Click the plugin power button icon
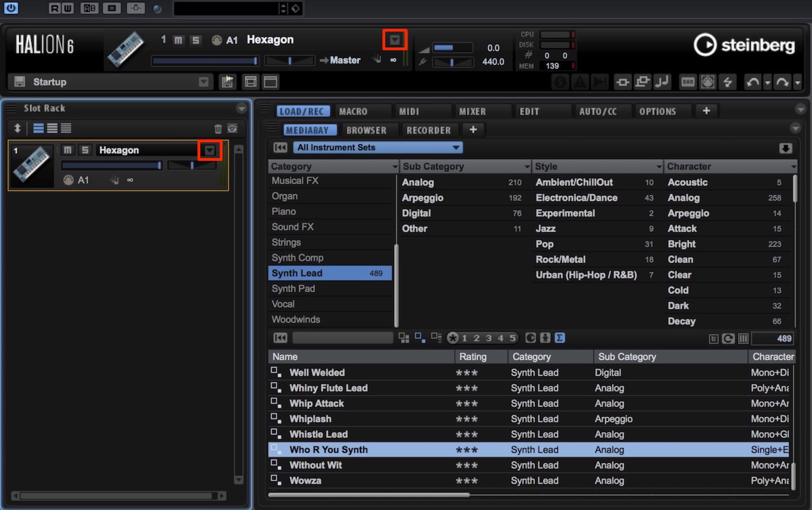This screenshot has width=812, height=510. [11, 8]
